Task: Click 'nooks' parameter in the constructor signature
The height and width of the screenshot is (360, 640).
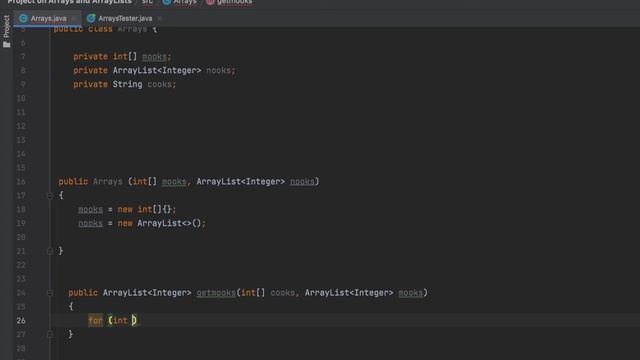Action: pyautogui.click(x=302, y=182)
